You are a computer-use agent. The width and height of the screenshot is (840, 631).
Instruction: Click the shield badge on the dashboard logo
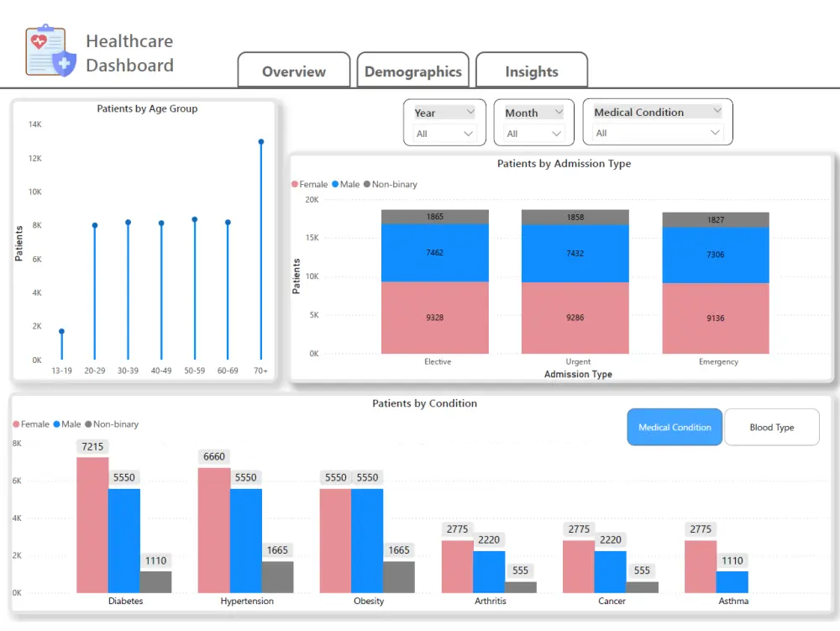[63, 63]
